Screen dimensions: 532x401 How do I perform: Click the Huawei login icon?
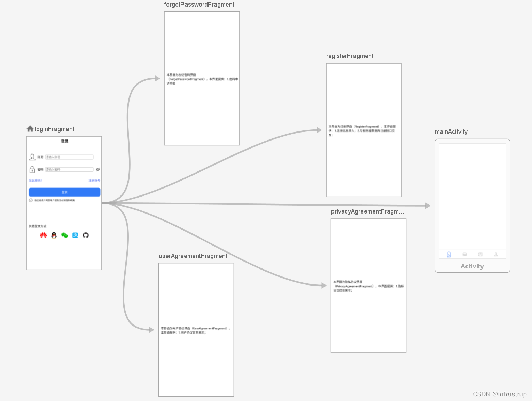[43, 235]
